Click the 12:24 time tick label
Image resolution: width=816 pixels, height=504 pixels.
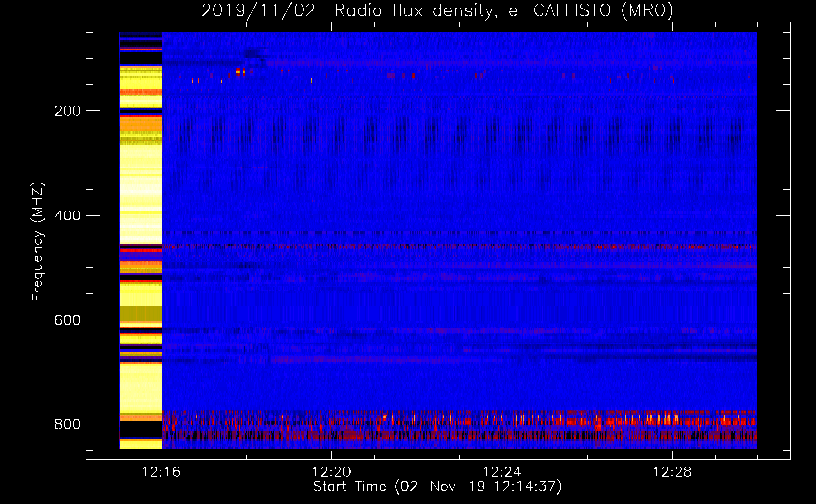click(502, 472)
